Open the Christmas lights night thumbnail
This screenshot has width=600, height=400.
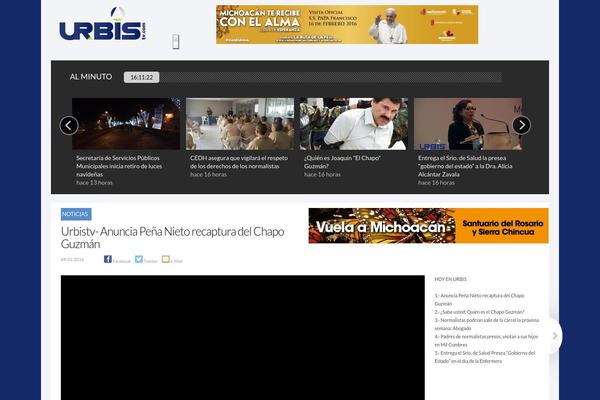click(126, 124)
